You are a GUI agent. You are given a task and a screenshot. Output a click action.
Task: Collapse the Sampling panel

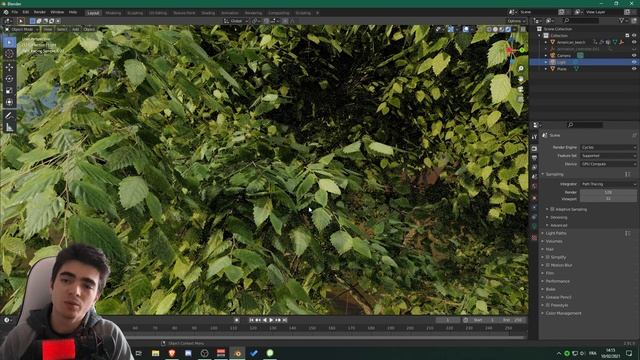[554, 174]
